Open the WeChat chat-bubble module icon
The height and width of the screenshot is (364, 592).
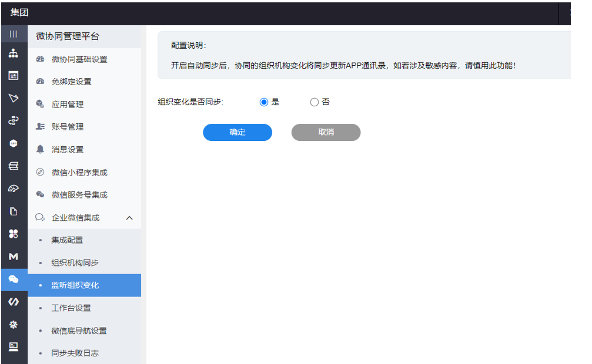(x=13, y=279)
